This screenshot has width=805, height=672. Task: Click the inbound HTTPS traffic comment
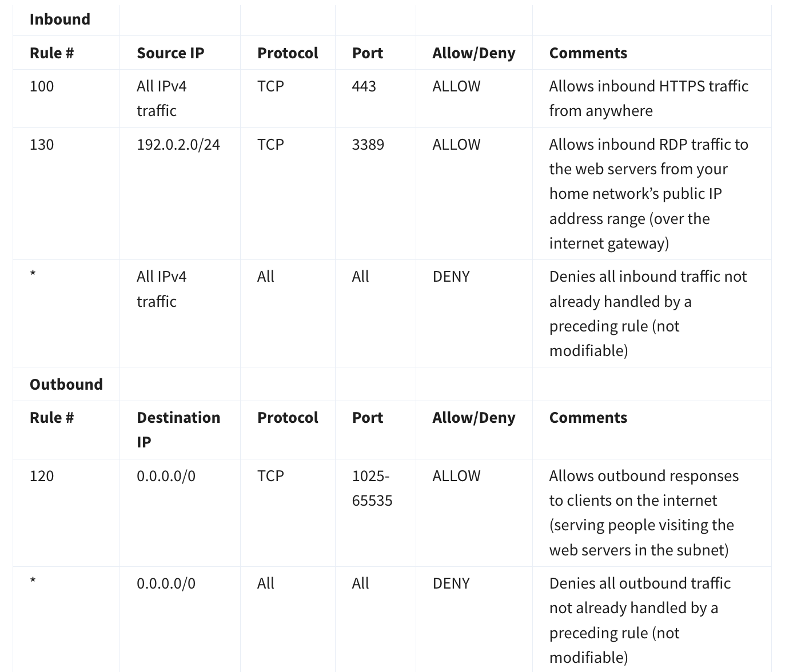coord(648,98)
